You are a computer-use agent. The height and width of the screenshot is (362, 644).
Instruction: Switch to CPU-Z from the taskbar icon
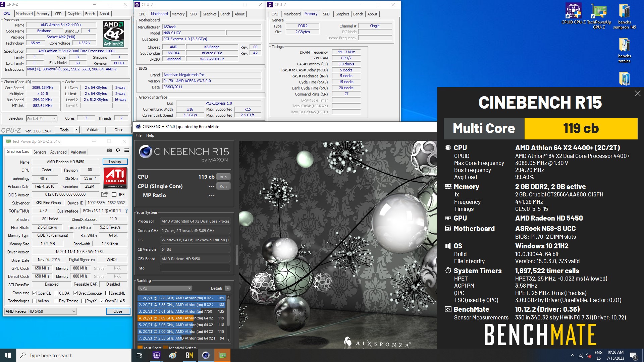(157, 355)
